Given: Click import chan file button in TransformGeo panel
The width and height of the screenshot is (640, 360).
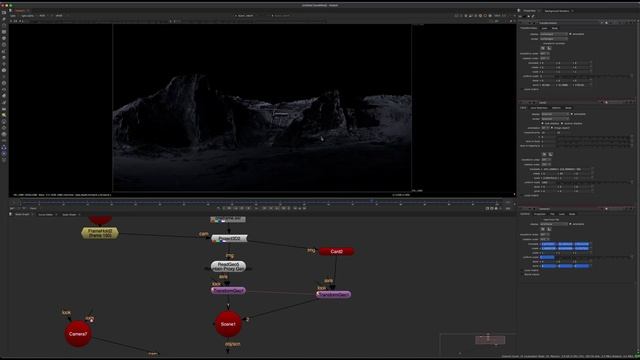Looking at the screenshot, I should click(x=543, y=48).
